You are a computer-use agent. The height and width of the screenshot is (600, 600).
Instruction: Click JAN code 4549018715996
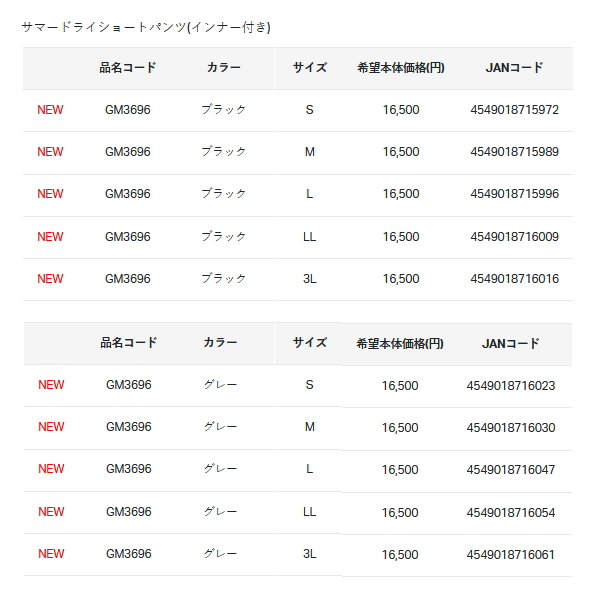(514, 194)
